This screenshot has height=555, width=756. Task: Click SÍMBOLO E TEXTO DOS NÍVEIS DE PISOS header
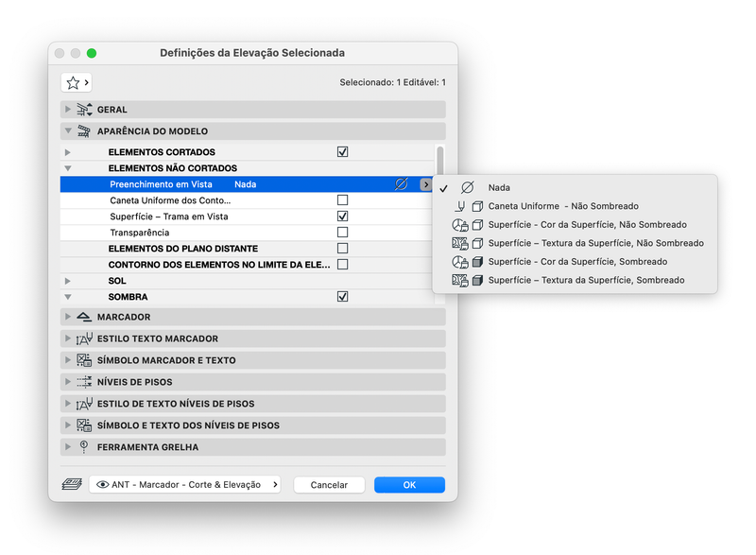tap(188, 425)
